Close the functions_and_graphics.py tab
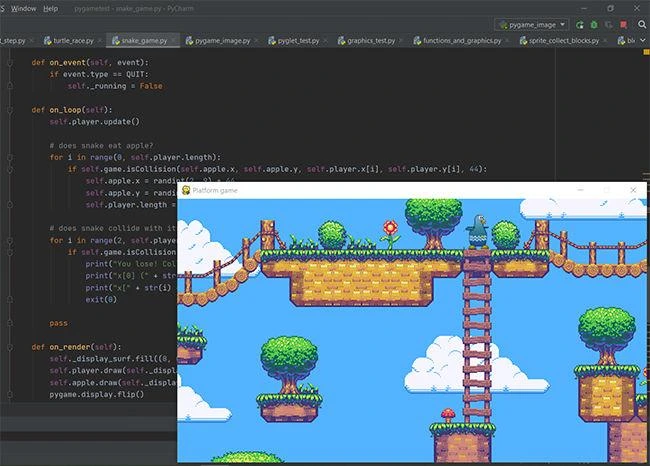The image size is (650, 466). point(507,41)
